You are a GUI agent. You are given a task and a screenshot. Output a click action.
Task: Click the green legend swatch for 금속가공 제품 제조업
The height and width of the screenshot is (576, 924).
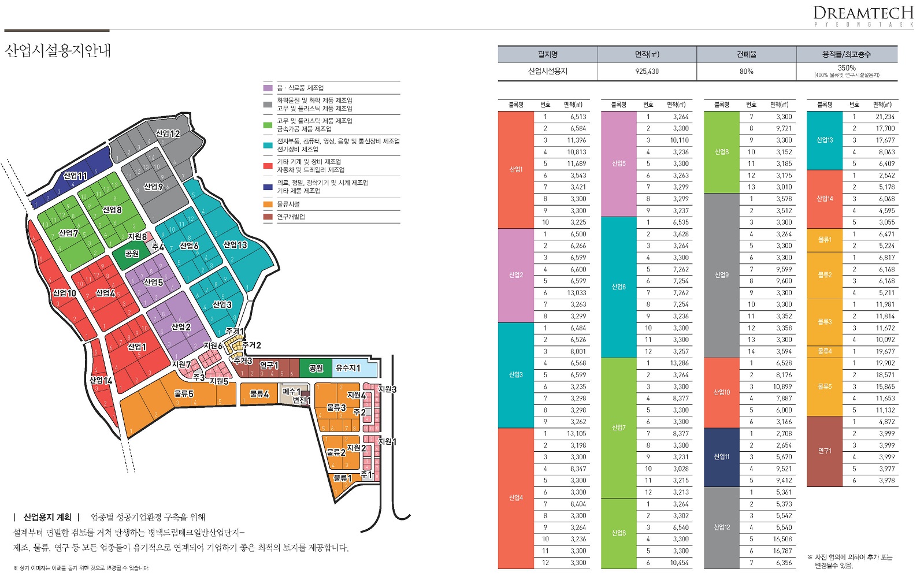pyautogui.click(x=268, y=125)
